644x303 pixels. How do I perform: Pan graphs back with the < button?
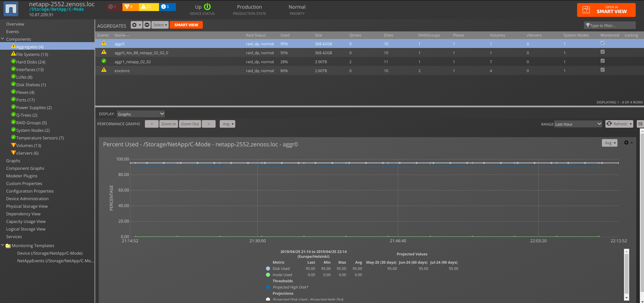point(152,124)
